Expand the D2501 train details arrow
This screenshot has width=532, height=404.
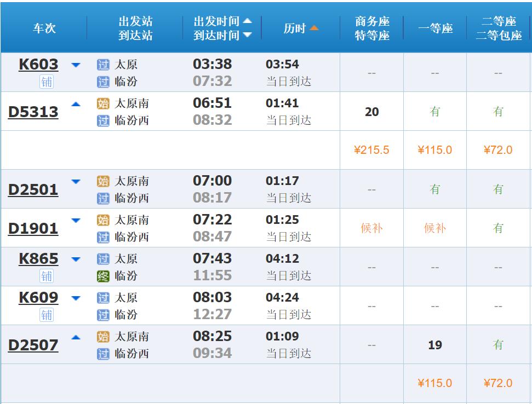[76, 182]
